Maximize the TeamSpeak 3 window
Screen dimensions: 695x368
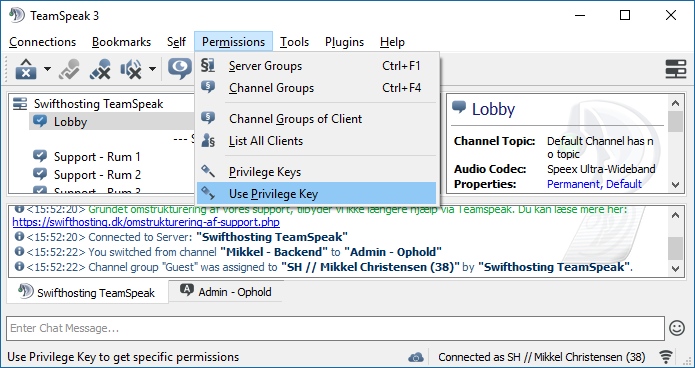tap(625, 16)
